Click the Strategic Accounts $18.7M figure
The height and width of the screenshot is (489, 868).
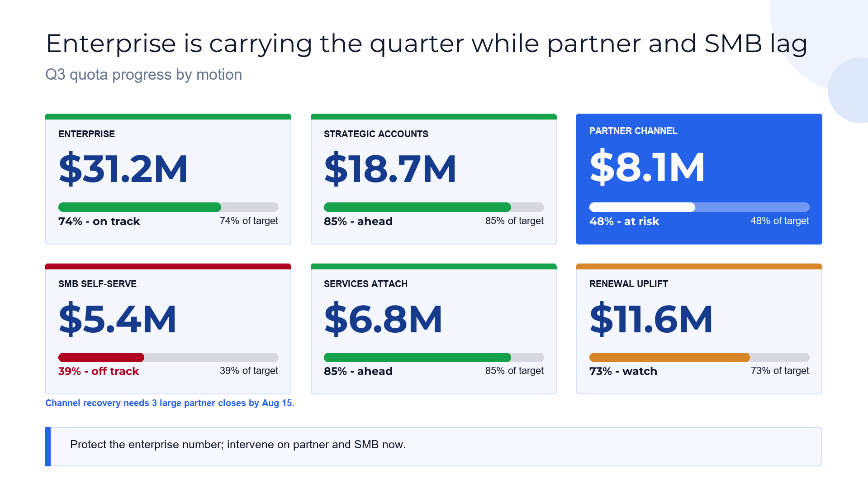click(390, 168)
